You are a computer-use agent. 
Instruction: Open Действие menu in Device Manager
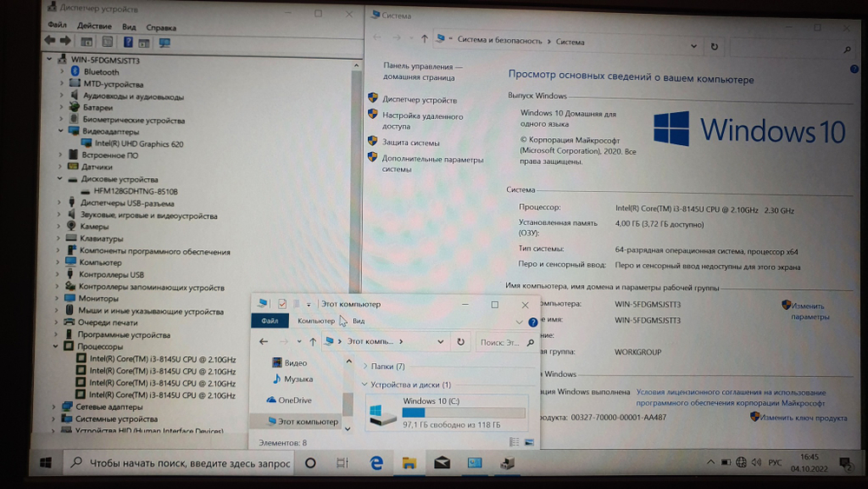94,26
